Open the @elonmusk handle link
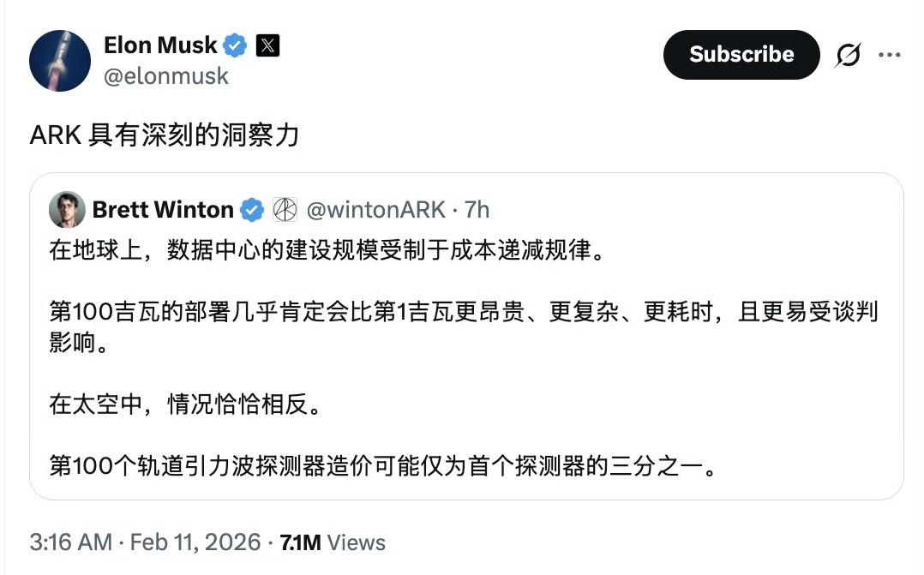924x575 pixels. click(166, 76)
